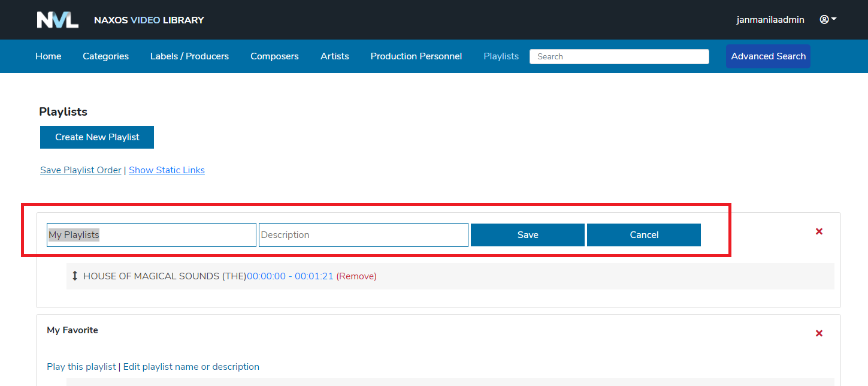The height and width of the screenshot is (386, 868).
Task: Go to Categories in navigation bar
Action: 105,56
